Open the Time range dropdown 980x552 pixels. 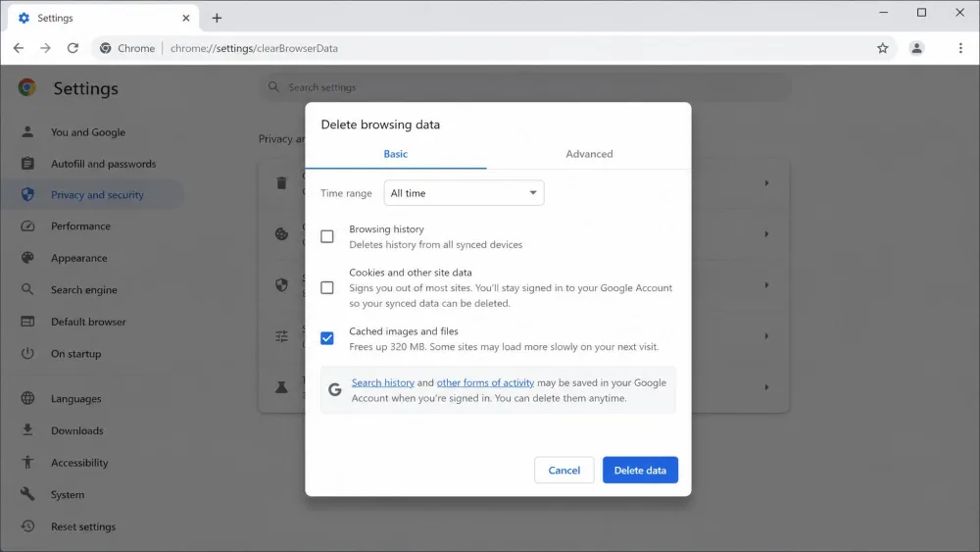464,193
